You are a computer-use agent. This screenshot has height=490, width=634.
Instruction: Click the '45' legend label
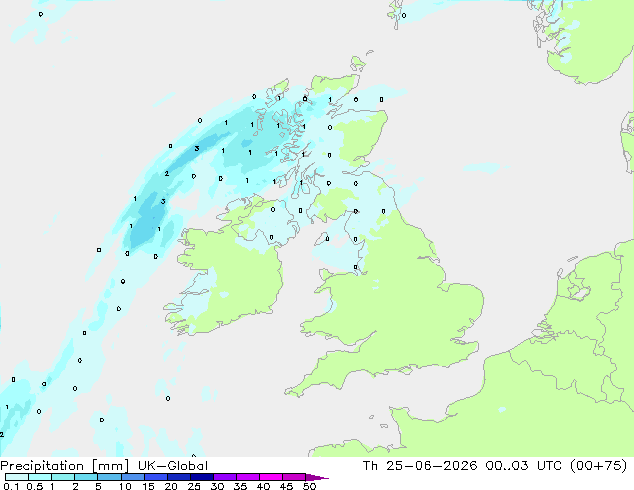click(x=286, y=486)
